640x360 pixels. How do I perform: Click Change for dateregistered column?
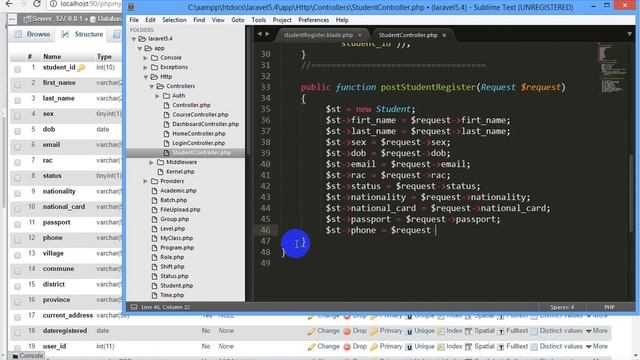pos(324,331)
